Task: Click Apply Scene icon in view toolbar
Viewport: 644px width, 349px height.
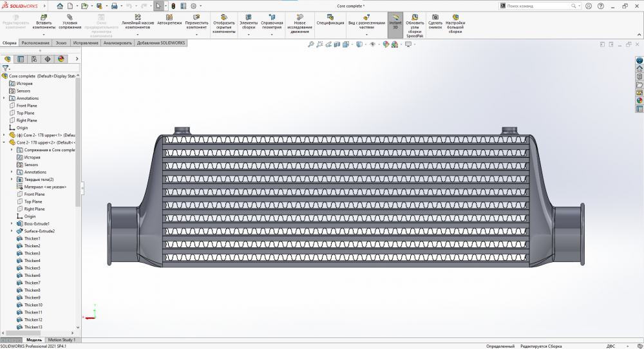Action: tap(395, 44)
